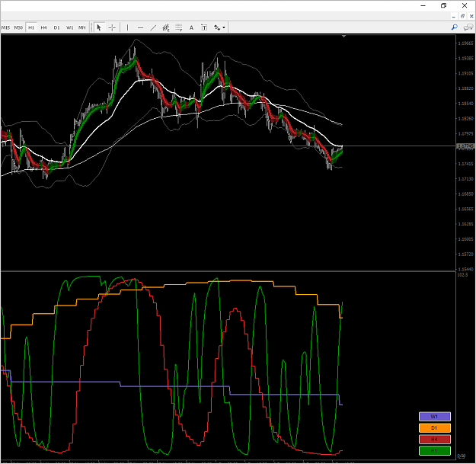Viewport: 476px width, 464px height.
Task: Select the text label tool
Action: [x=204, y=27]
